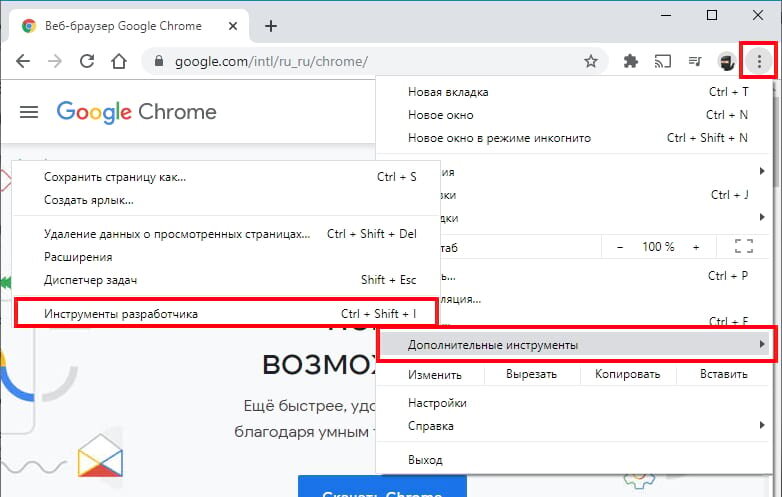Click the 100 % zoom value
The width and height of the screenshot is (782, 497).
[658, 247]
